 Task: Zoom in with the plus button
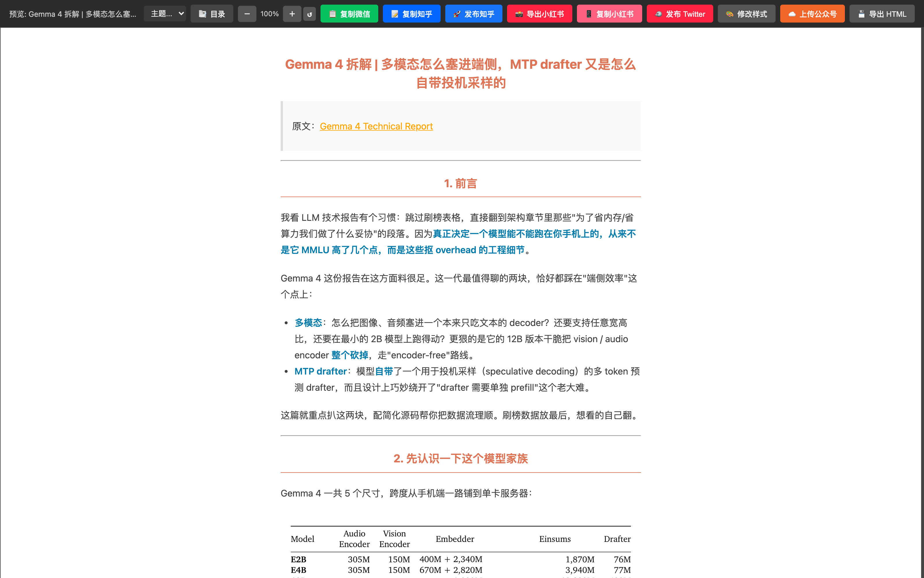pos(292,14)
